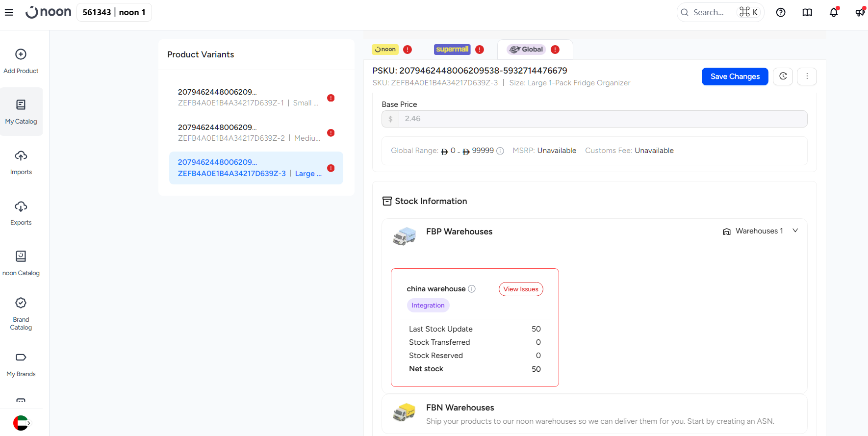Image resolution: width=868 pixels, height=436 pixels.
Task: Select the Large variant ending D639Z-3
Action: (x=256, y=168)
